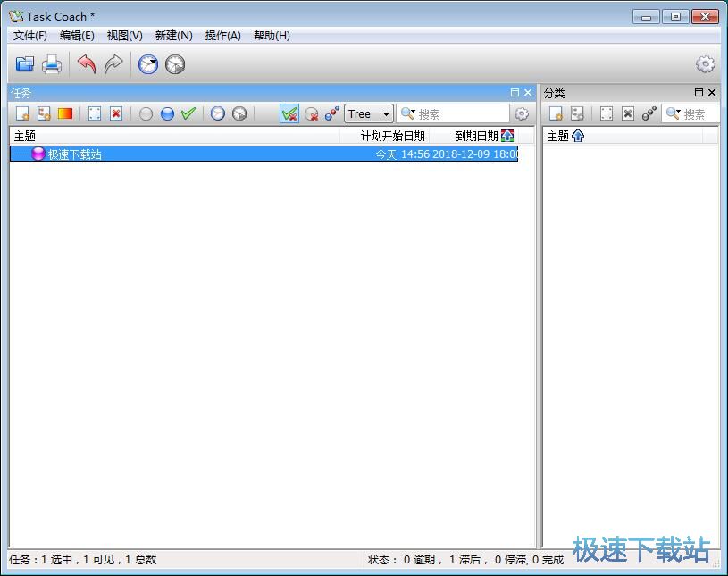Click the orange-red gradient new-from-template icon
Image resolution: width=728 pixels, height=576 pixels.
coord(65,113)
